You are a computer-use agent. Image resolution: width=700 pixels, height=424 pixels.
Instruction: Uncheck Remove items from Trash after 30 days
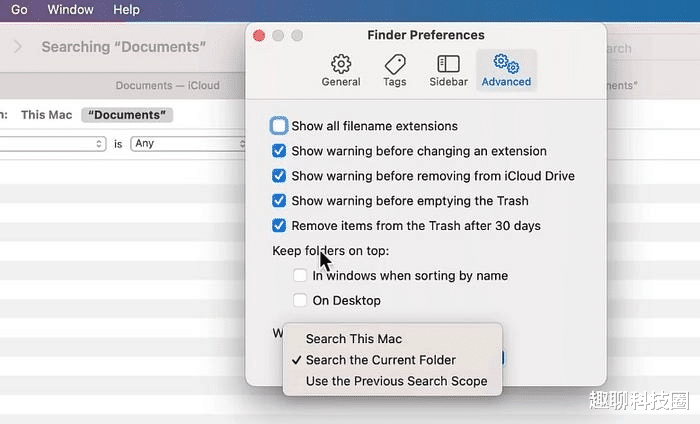tap(279, 226)
